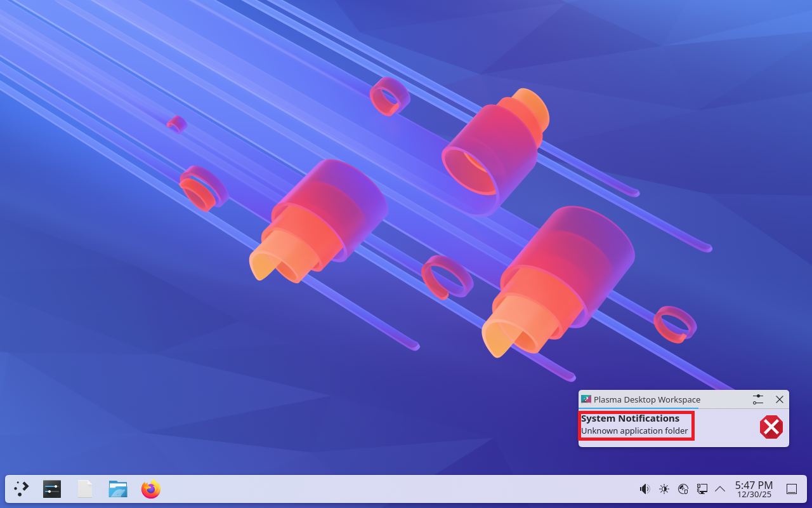Click the disks and devices tray icon
The image size is (812, 508).
(x=683, y=489)
